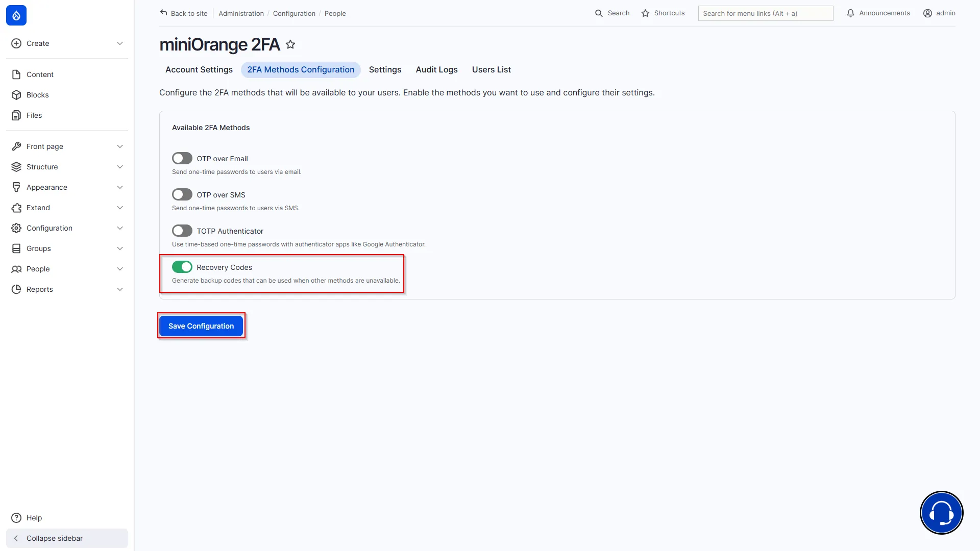This screenshot has height=551, width=980.
Task: Disable the Recovery Codes toggle
Action: click(182, 267)
